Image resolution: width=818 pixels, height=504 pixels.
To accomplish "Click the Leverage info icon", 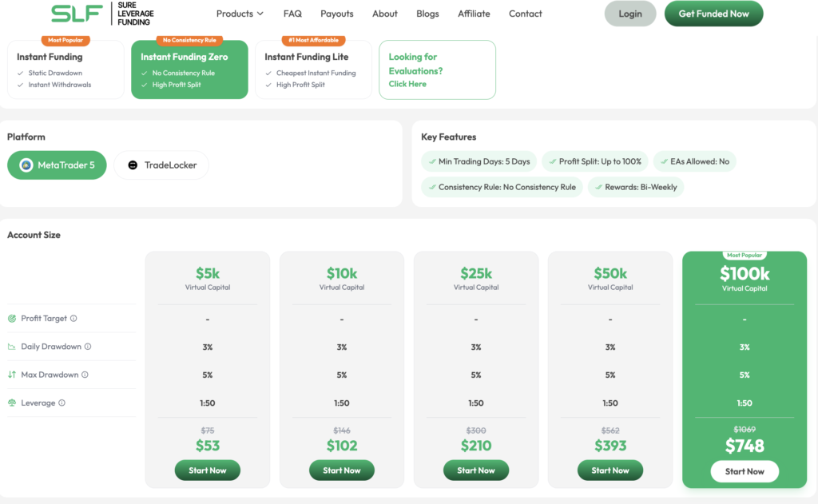I will (62, 403).
